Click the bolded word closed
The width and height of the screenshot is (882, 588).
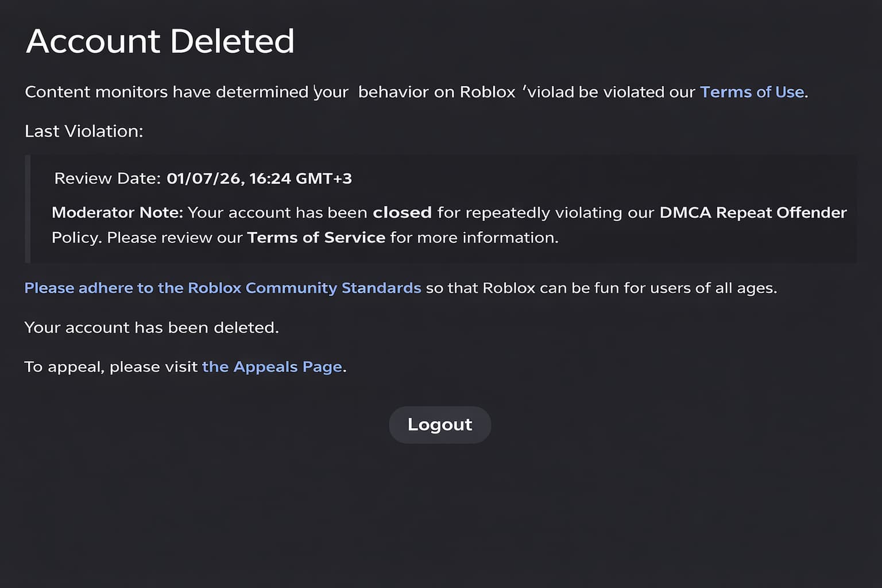tap(403, 212)
